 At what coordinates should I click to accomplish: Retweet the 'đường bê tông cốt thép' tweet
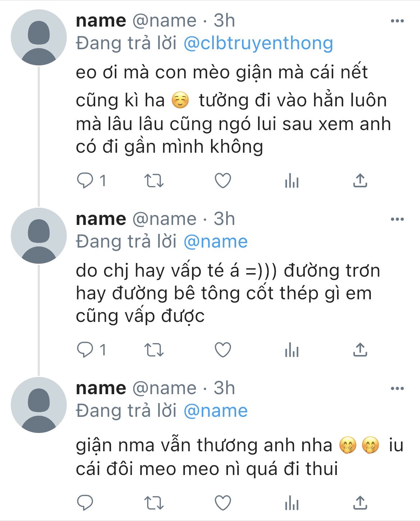pos(154,350)
